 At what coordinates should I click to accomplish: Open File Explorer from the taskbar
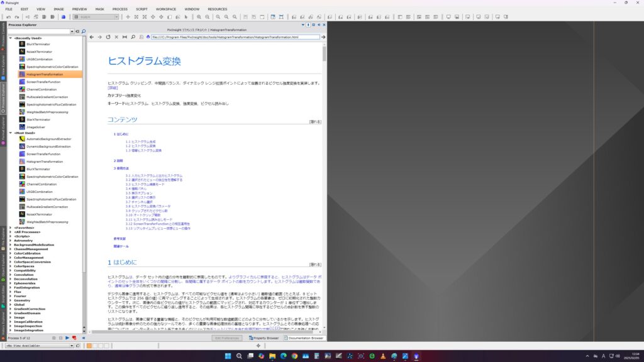[x=272, y=356]
